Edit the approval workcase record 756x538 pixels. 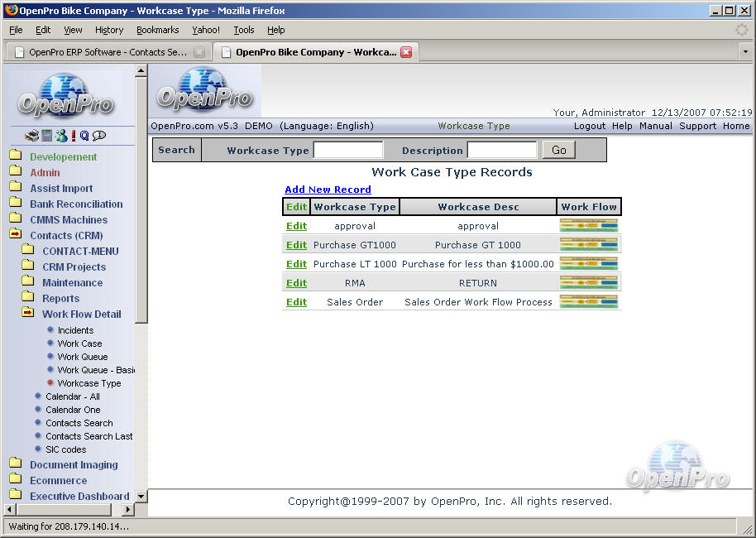[x=296, y=226]
